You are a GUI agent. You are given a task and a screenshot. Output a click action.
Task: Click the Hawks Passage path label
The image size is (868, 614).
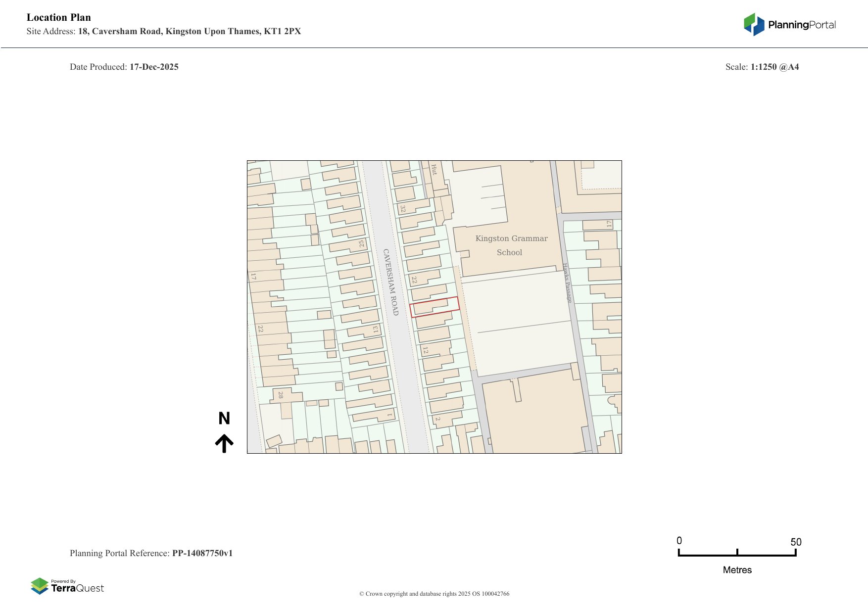(x=567, y=283)
